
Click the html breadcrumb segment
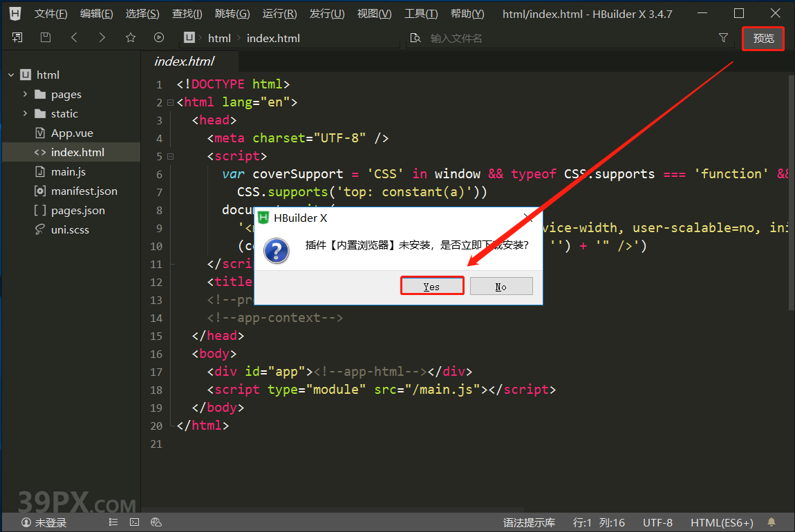point(219,38)
